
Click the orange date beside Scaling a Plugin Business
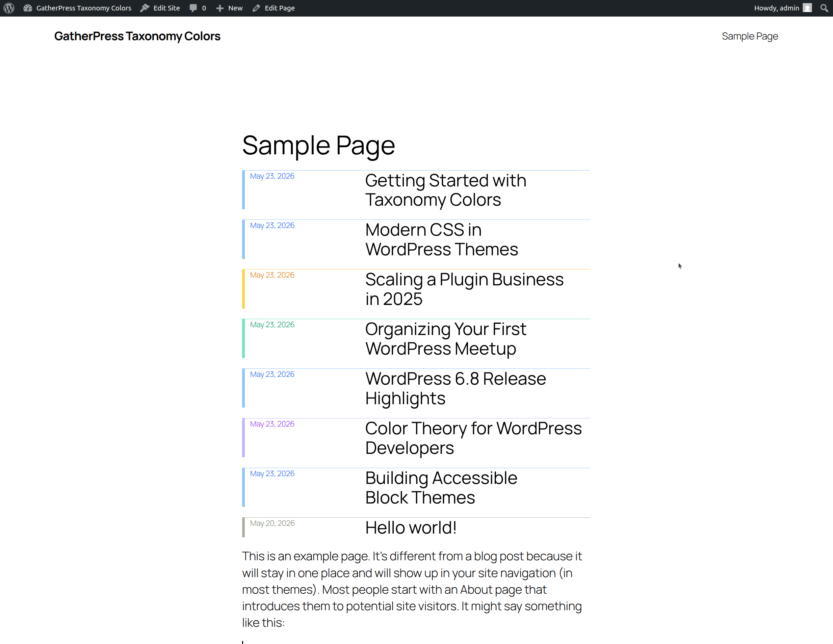coord(272,275)
